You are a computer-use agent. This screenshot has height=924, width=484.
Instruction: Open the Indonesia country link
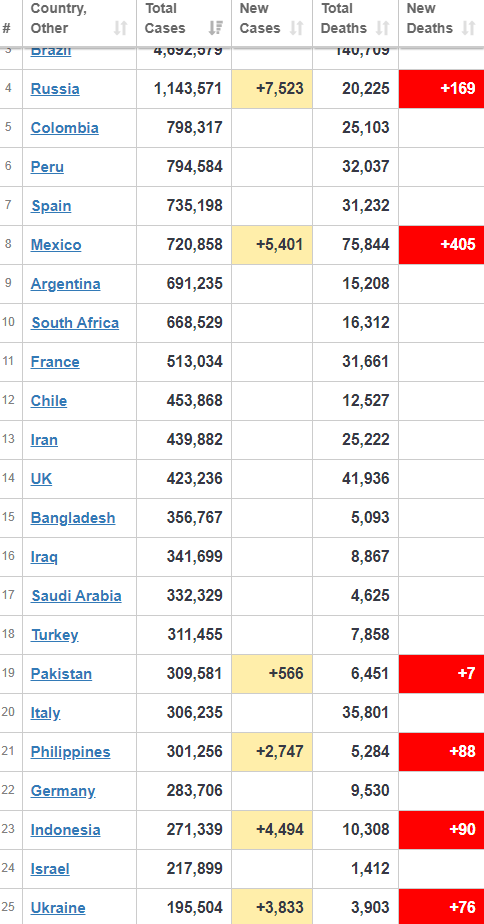(65, 830)
